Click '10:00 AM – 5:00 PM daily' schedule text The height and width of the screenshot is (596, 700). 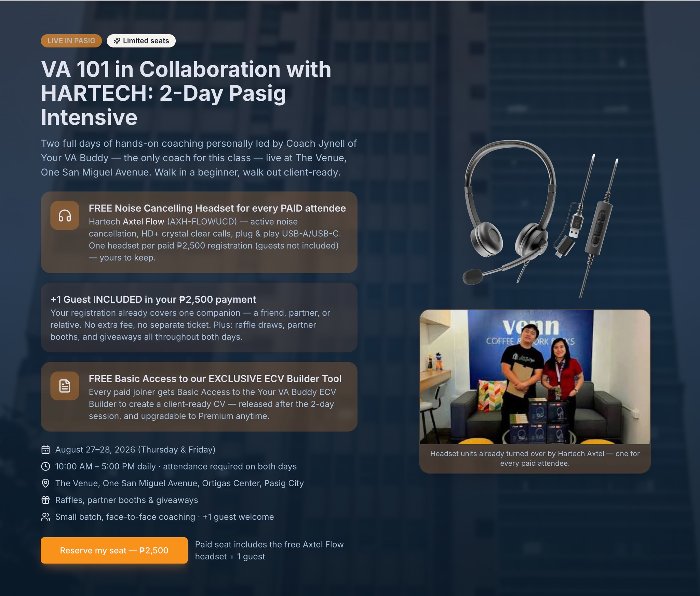tap(176, 466)
